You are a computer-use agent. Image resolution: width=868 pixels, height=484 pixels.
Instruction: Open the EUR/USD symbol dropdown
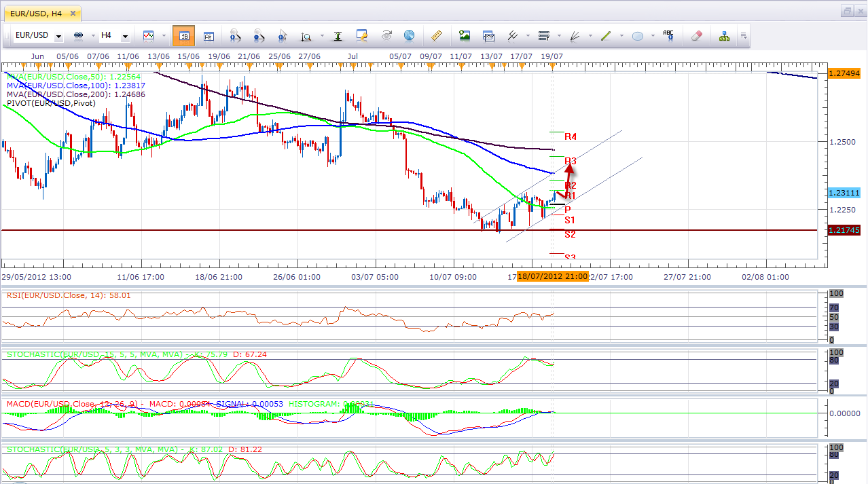click(x=59, y=37)
